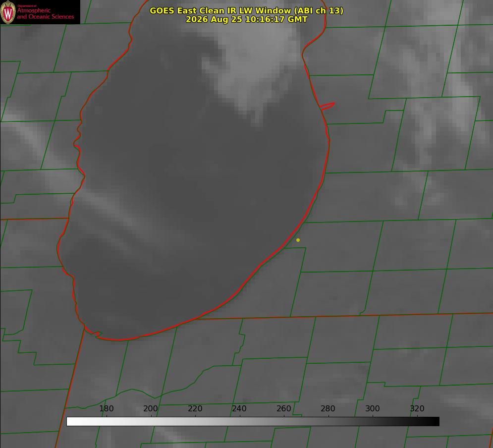Click the Department of small text in logo
This screenshot has width=493, height=448.
click(27, 6)
